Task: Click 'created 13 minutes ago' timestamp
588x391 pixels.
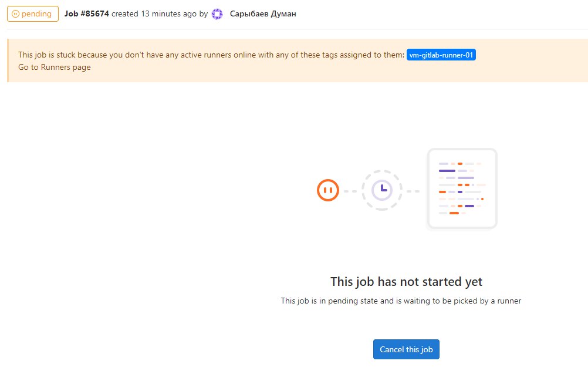Action: pos(154,14)
